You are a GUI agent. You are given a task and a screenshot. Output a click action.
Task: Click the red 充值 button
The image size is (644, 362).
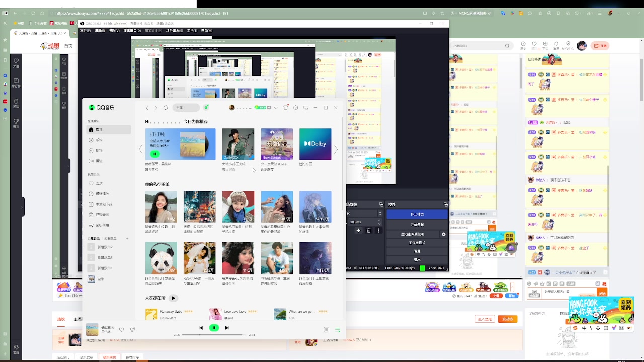pos(496,296)
